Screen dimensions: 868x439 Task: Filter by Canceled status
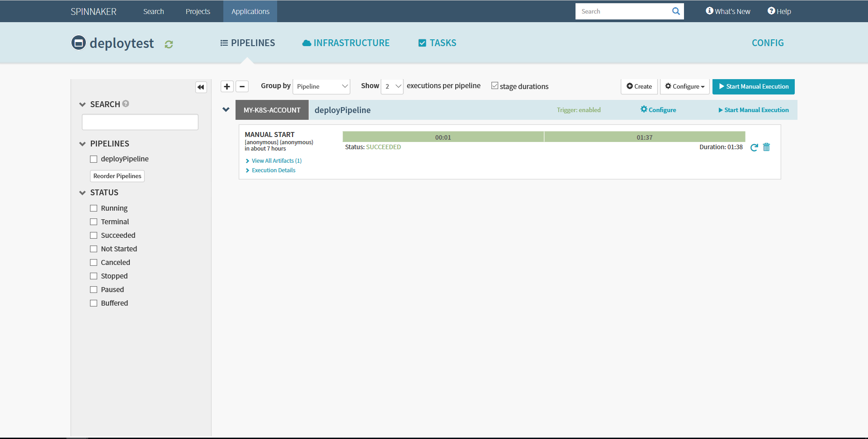coord(94,263)
